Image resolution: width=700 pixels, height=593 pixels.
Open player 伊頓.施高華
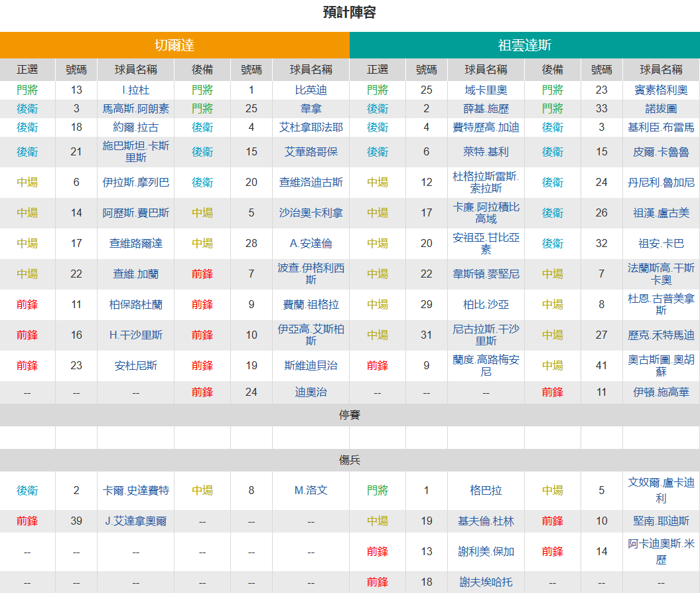[x=661, y=392]
